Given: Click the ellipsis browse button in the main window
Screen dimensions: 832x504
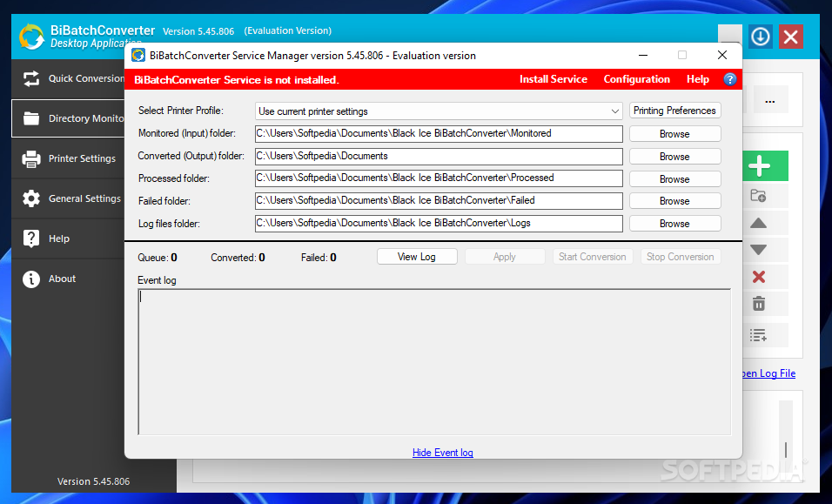Looking at the screenshot, I should [770, 100].
